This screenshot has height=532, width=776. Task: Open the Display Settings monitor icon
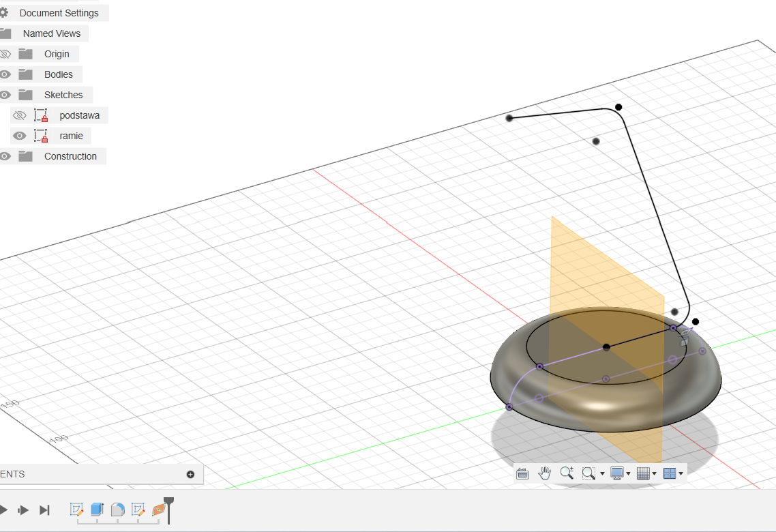[616, 473]
